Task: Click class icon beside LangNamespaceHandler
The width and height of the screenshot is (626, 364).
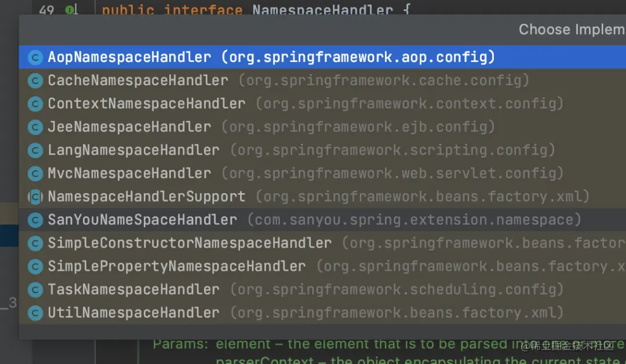Action: click(x=35, y=151)
